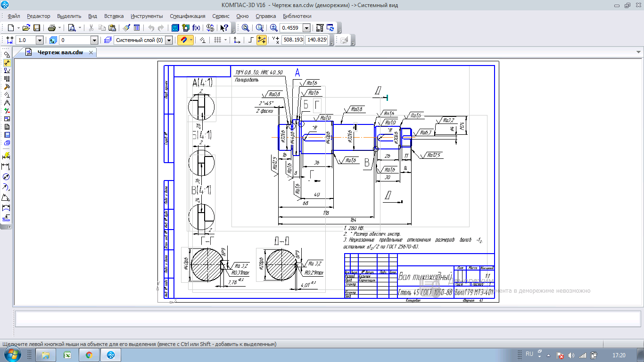Open the Properties brush icon
Viewport: 644px width, 362px height.
click(127, 28)
